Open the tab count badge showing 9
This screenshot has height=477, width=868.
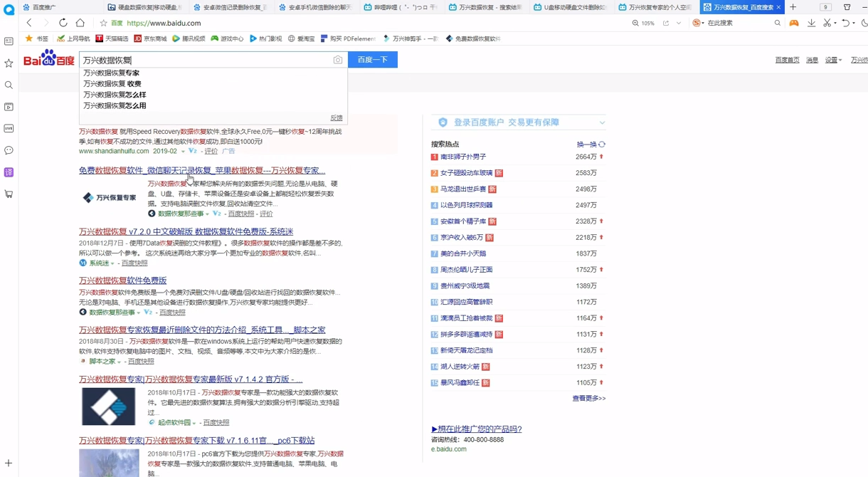pos(825,7)
